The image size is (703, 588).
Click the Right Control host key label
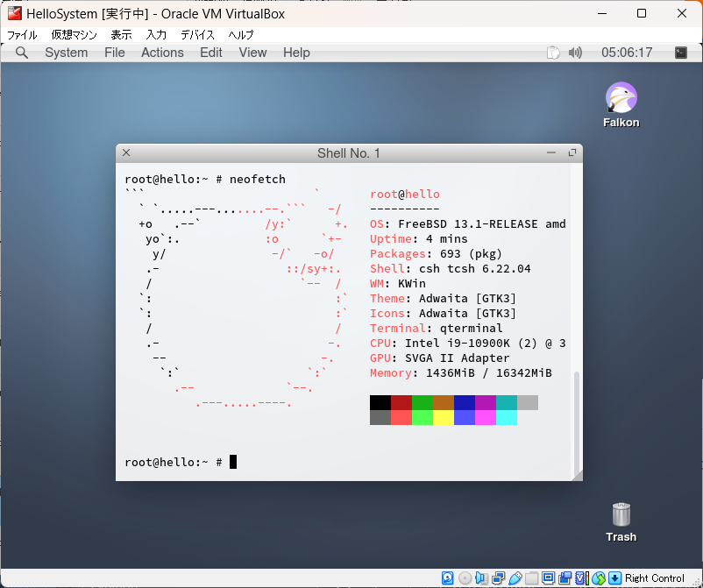coord(653,577)
